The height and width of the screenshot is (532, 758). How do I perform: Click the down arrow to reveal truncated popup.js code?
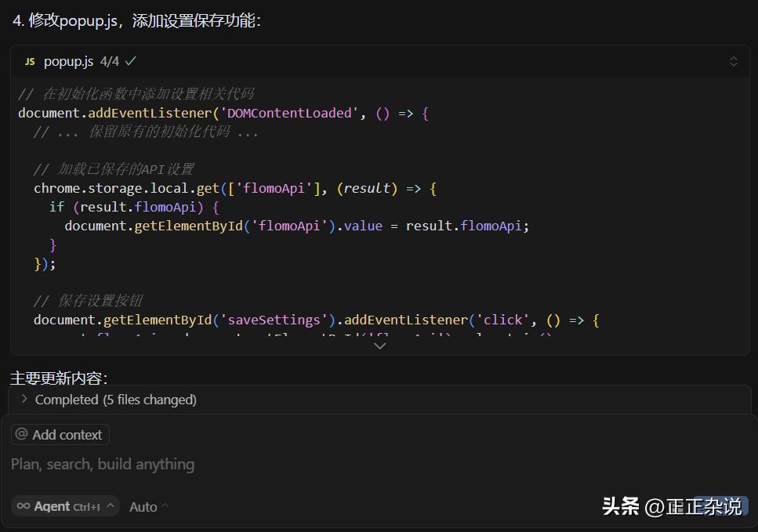(380, 345)
